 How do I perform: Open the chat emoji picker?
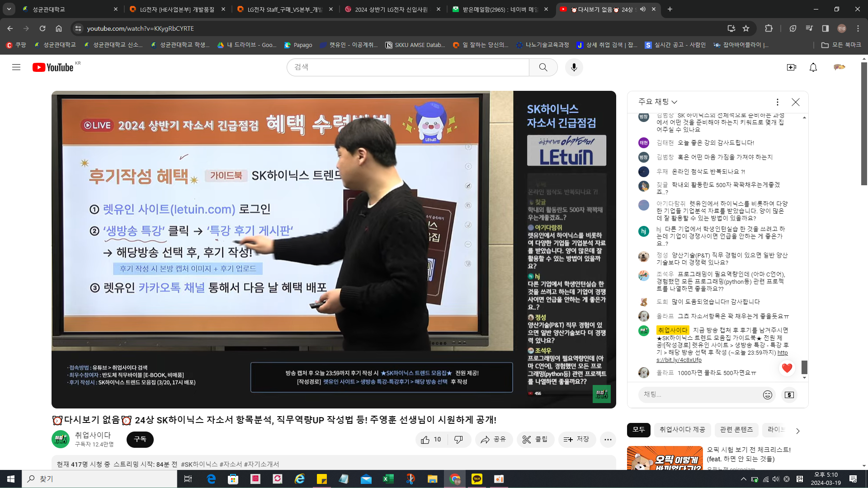pyautogui.click(x=767, y=395)
